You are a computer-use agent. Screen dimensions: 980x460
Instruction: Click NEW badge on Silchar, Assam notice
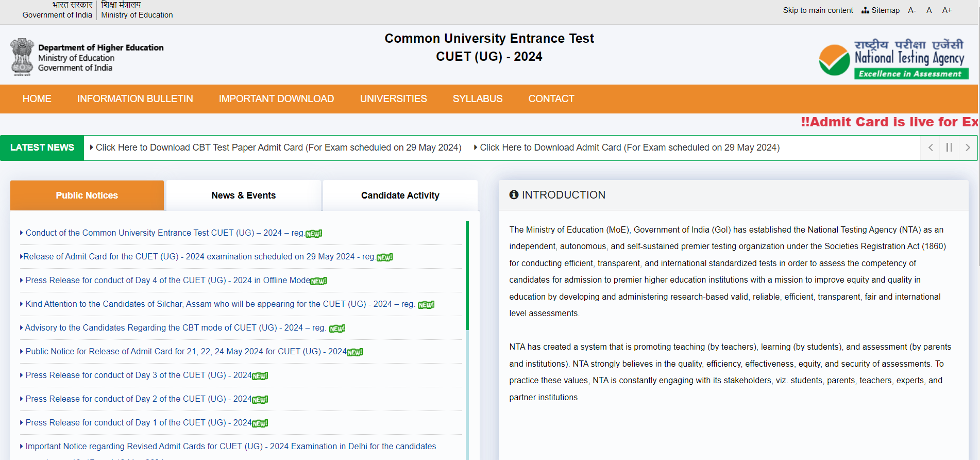426,305
